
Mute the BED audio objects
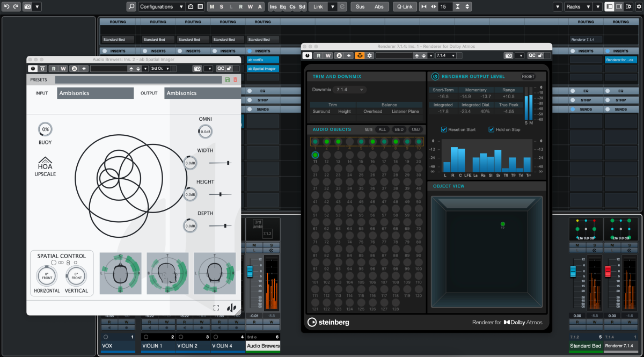[399, 129]
